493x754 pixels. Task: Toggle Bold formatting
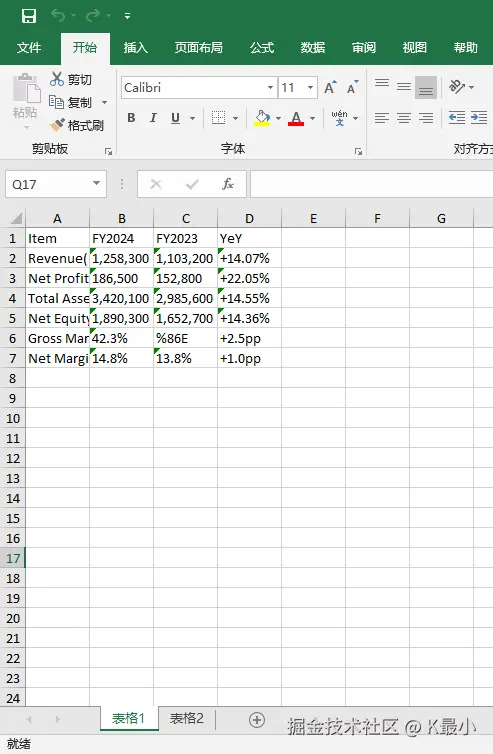(x=131, y=118)
